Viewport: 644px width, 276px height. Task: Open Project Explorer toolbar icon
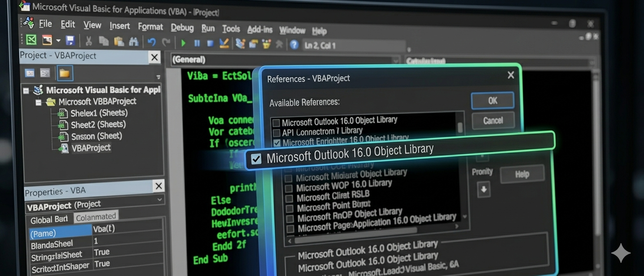(x=240, y=44)
